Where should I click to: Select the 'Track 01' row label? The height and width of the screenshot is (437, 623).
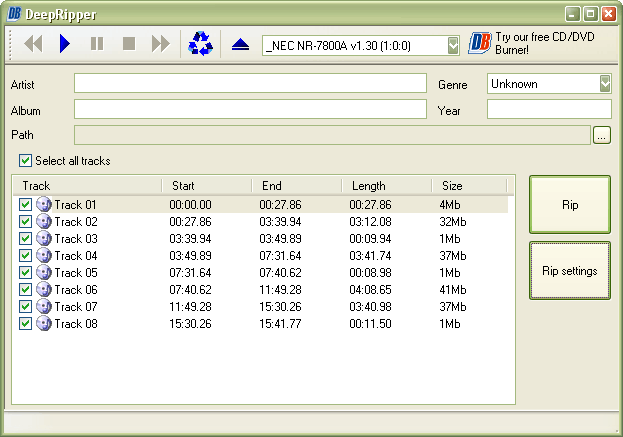(x=75, y=205)
